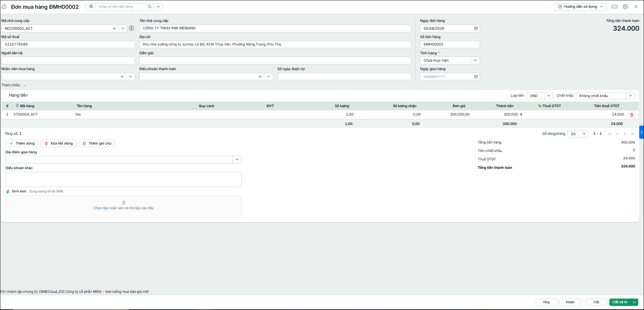644x310 pixels.
Task: Add new supplier with the plus icon
Action: (114, 29)
